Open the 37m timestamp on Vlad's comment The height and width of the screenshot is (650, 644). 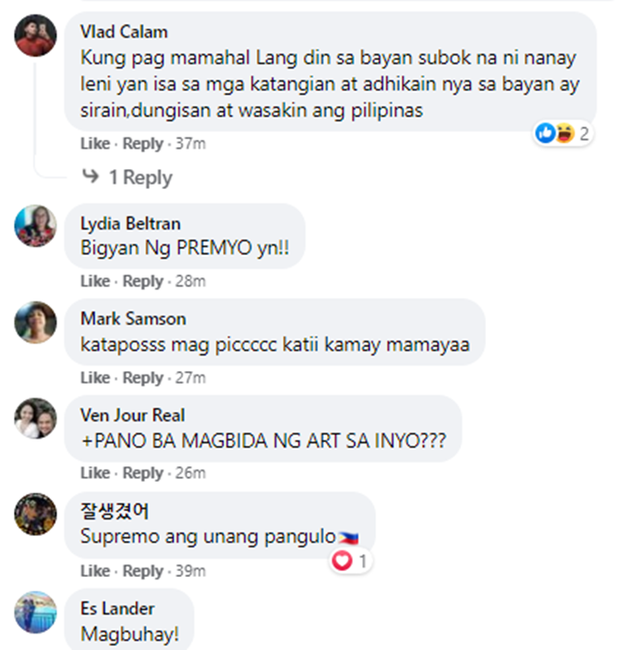191,143
